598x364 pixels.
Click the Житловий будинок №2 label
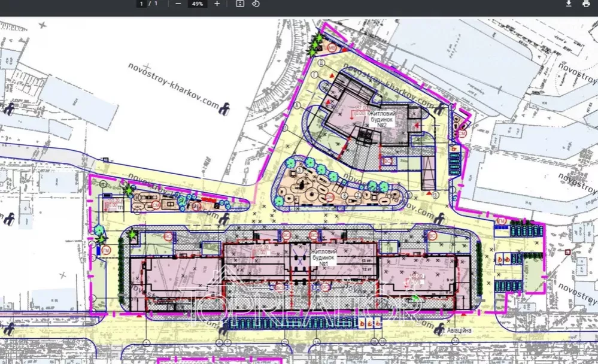coord(383,120)
